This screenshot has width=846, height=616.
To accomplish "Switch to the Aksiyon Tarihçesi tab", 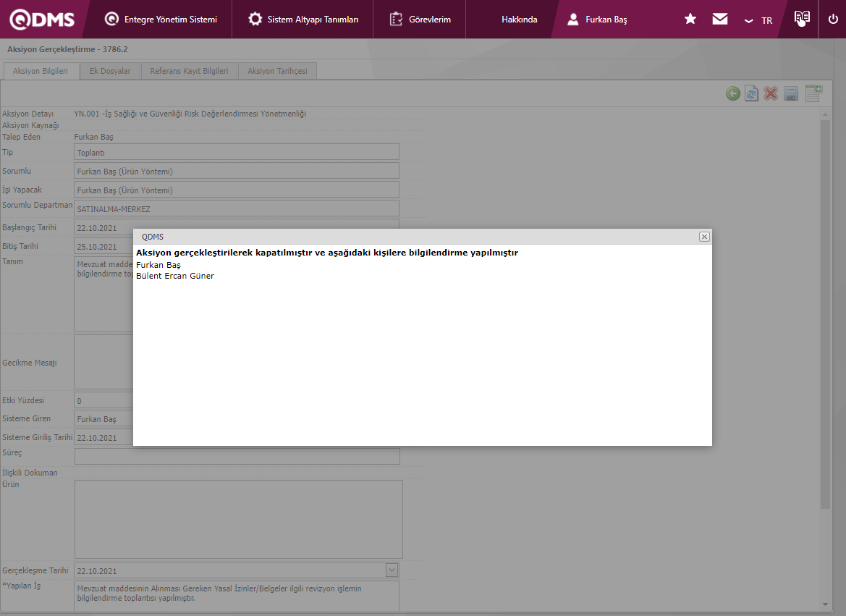I will tap(277, 71).
